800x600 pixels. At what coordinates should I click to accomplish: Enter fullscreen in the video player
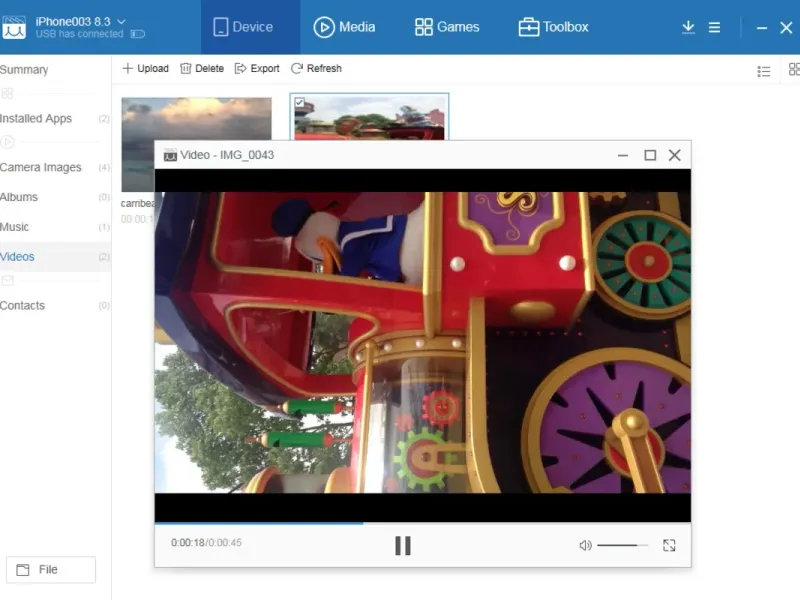[669, 545]
